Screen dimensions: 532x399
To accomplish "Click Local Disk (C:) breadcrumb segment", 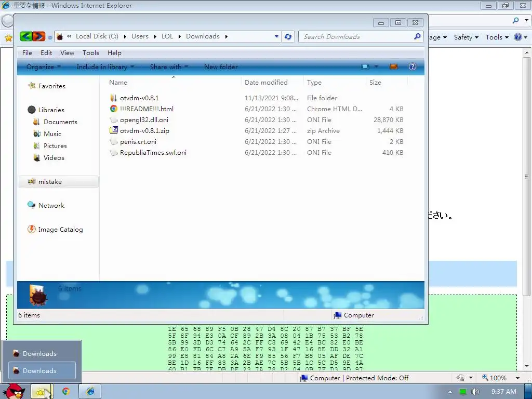I will point(97,36).
